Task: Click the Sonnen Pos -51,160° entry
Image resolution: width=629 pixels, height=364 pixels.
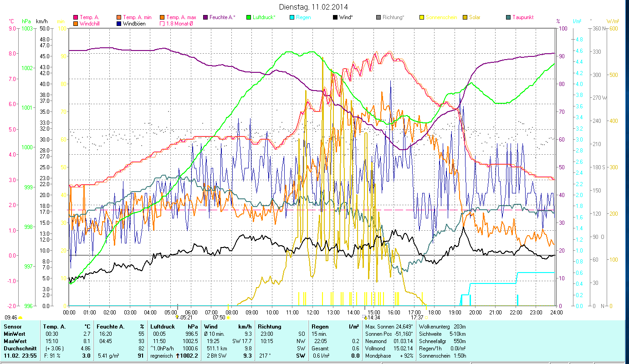Action: point(389,334)
